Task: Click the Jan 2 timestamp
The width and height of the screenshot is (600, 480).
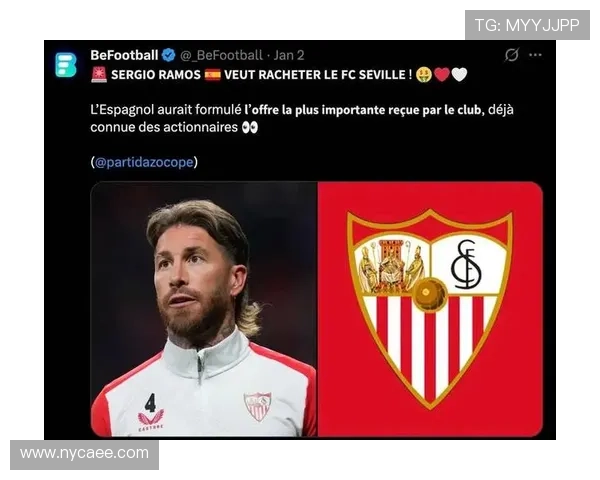Action: (289, 55)
